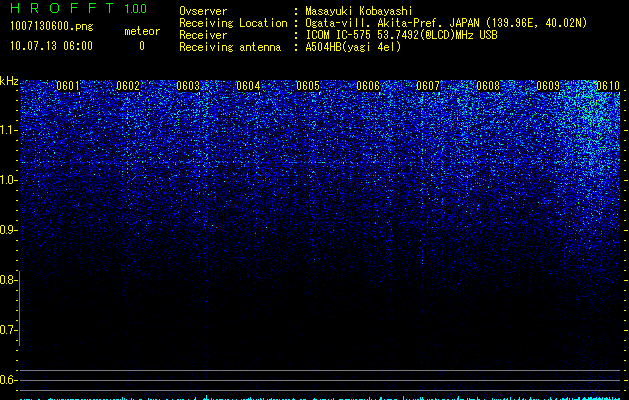
Task: Click the Receiving Location label
Action: 233,23
